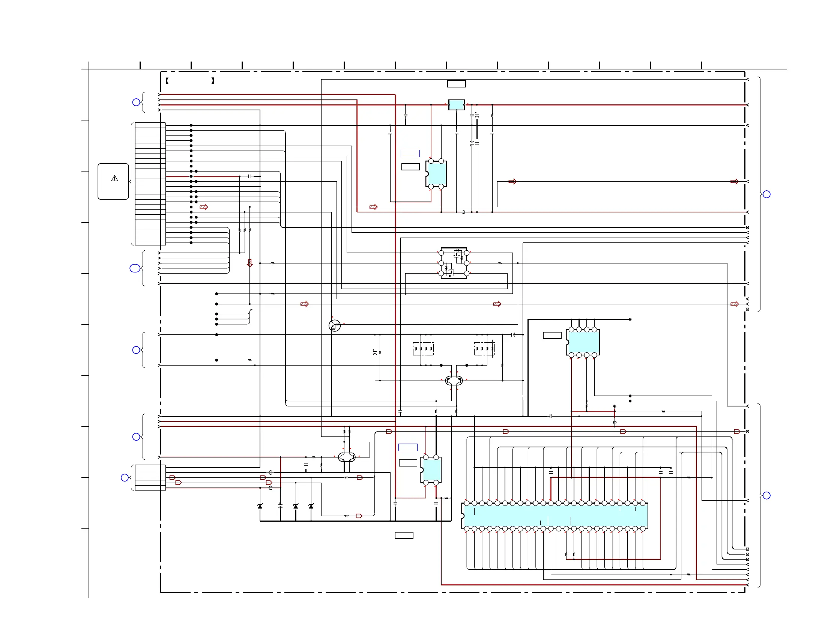Select the dual transistor between the two resistor arrays
Screen dimensions: 840x632
tap(454, 380)
